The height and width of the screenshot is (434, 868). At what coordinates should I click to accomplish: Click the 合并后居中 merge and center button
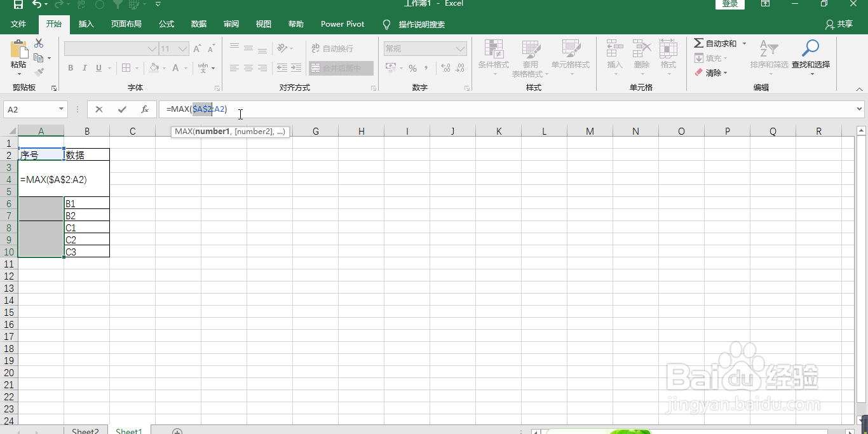coord(341,68)
